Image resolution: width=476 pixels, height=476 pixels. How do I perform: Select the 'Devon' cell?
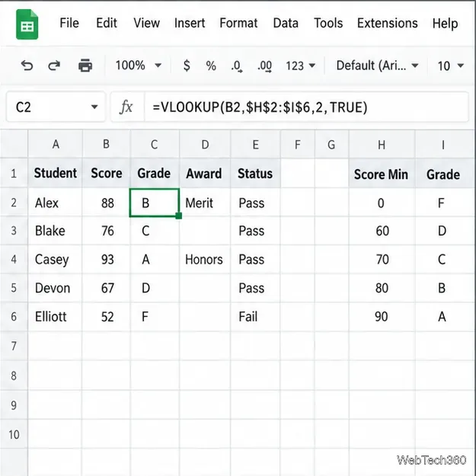56,288
